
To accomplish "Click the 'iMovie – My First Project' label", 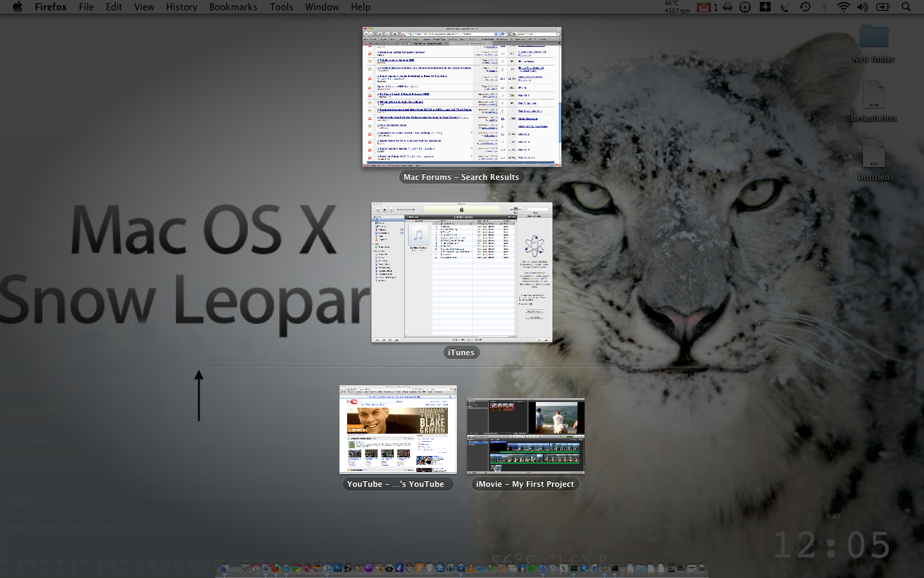I will point(526,484).
